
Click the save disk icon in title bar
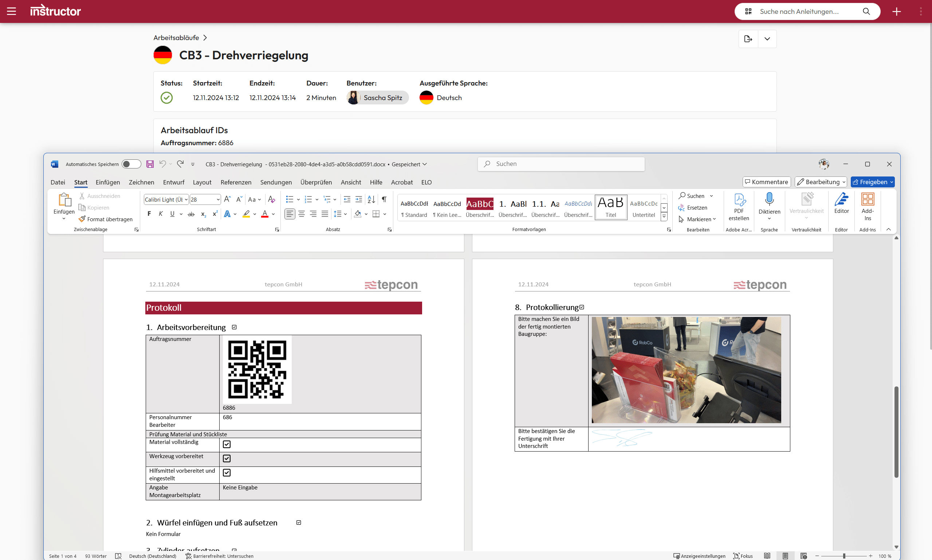pyautogui.click(x=150, y=164)
